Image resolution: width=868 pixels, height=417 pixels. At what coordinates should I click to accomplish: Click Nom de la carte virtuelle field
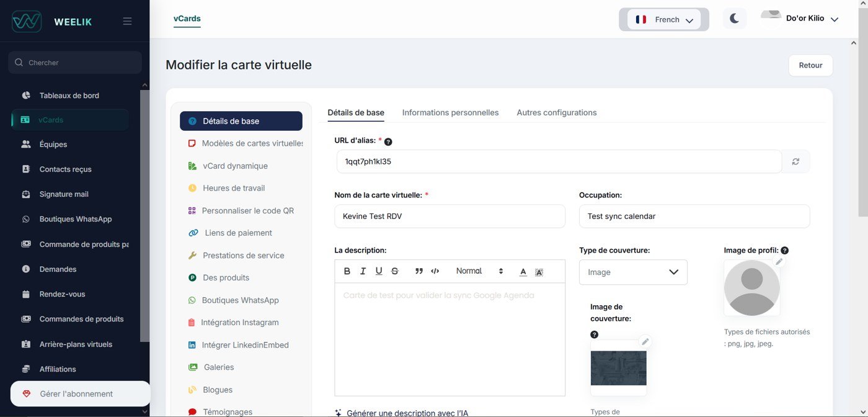click(449, 216)
